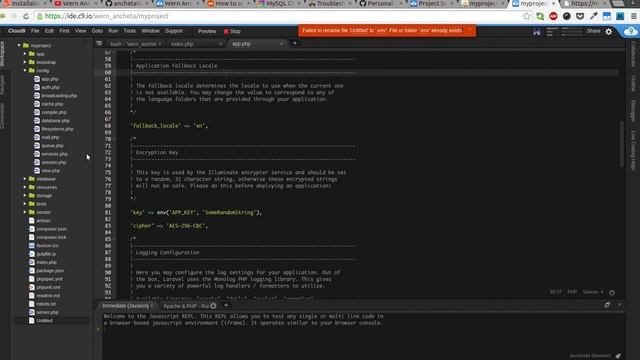Viewport: 640px width, 360px height.
Task: Open session.php in the file tree
Action: [x=53, y=162]
